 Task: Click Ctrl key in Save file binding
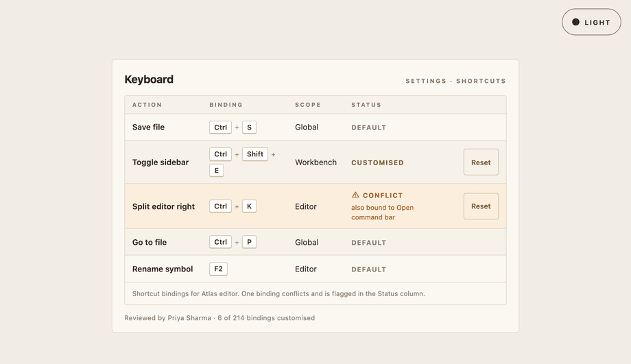click(x=221, y=127)
